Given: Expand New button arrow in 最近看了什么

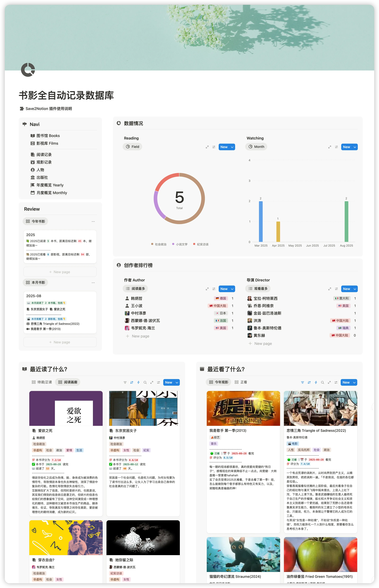Looking at the screenshot, I should tap(354, 382).
